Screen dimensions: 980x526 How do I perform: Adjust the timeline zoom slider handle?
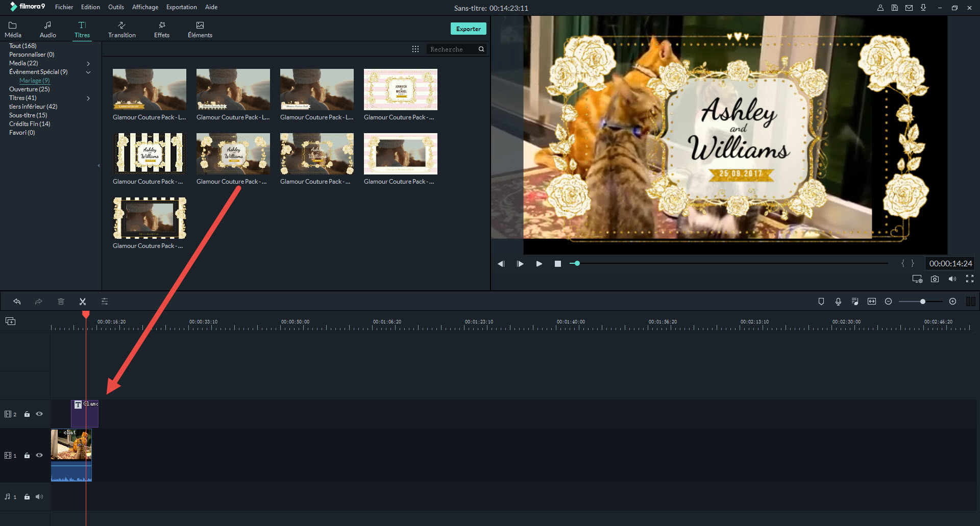click(923, 302)
